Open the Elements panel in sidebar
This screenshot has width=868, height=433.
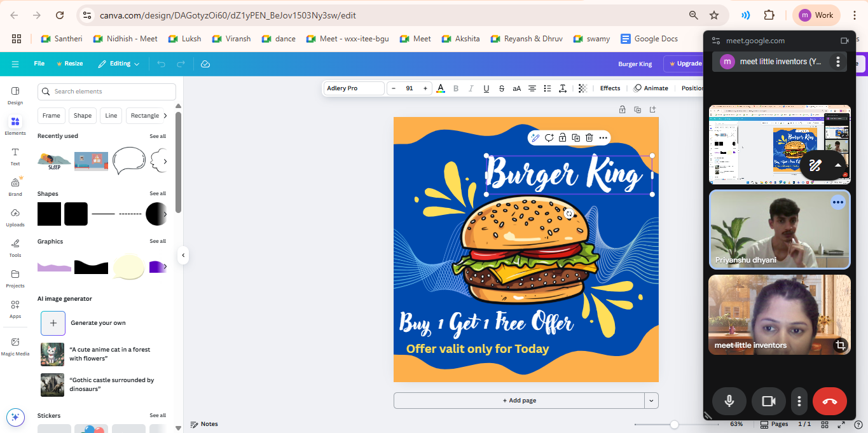click(x=15, y=125)
